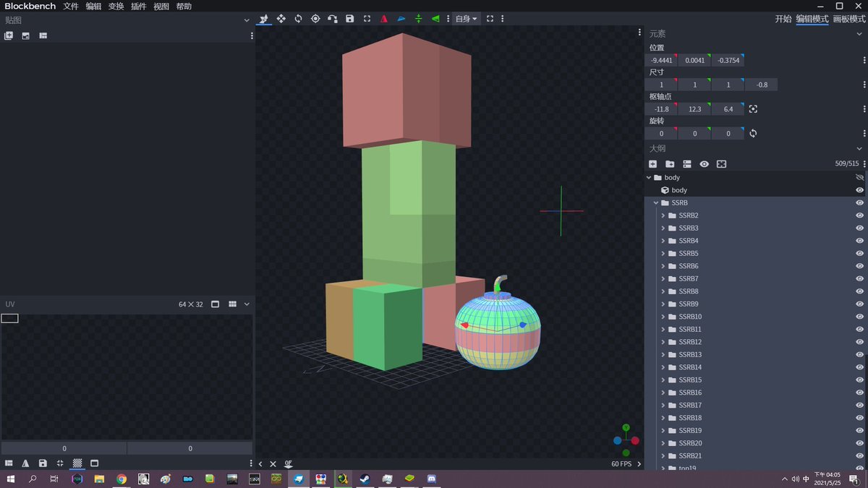Click the UV mirror icon in bottom toolbar
This screenshot has width=868, height=488.
[25, 463]
